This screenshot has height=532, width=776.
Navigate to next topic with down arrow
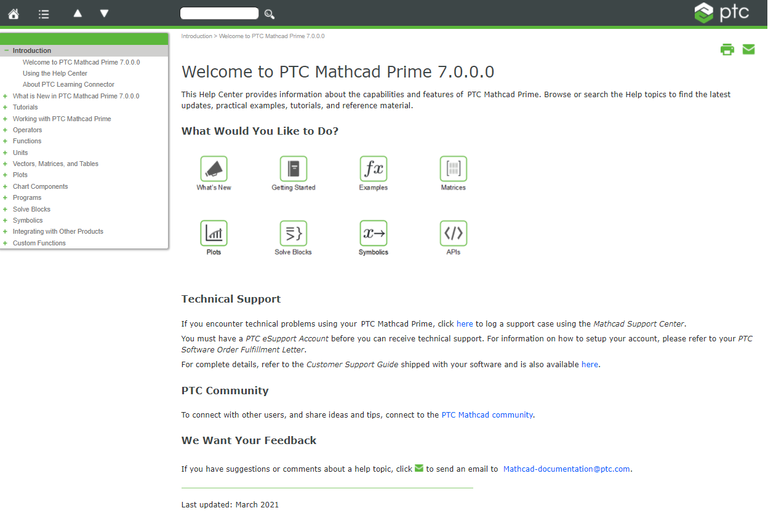pos(104,13)
